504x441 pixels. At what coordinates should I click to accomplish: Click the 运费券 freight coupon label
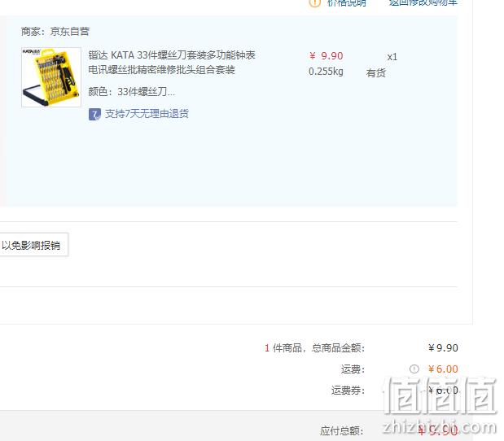[x=348, y=391]
